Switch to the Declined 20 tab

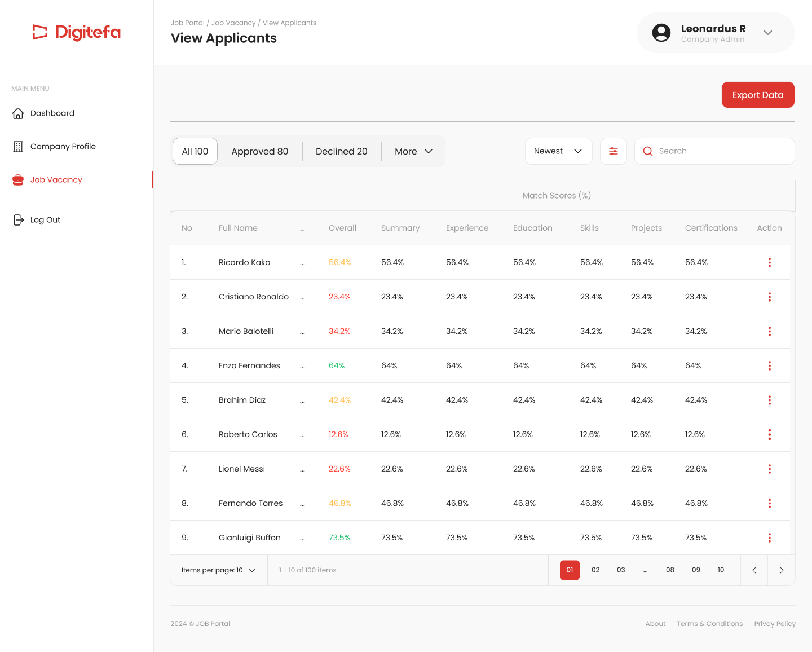point(342,151)
